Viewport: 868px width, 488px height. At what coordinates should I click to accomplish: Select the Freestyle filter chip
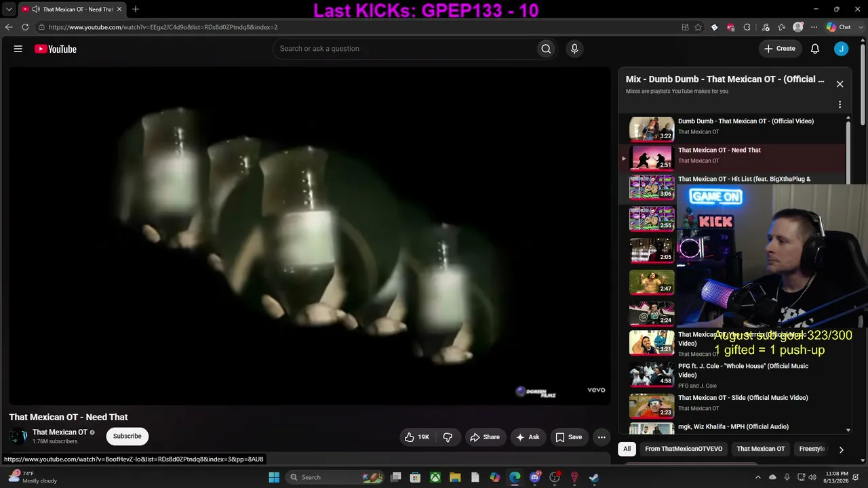point(812,449)
